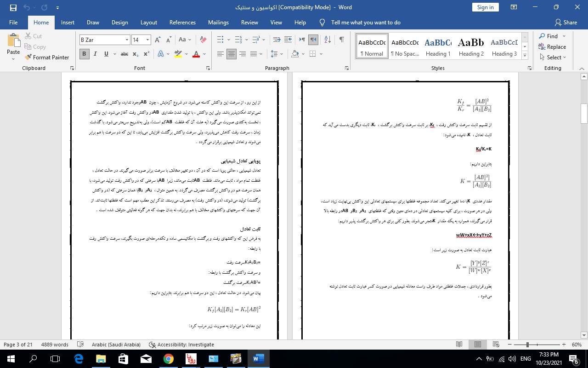Apply strikethrough to text
588x368 pixels.
click(124, 54)
